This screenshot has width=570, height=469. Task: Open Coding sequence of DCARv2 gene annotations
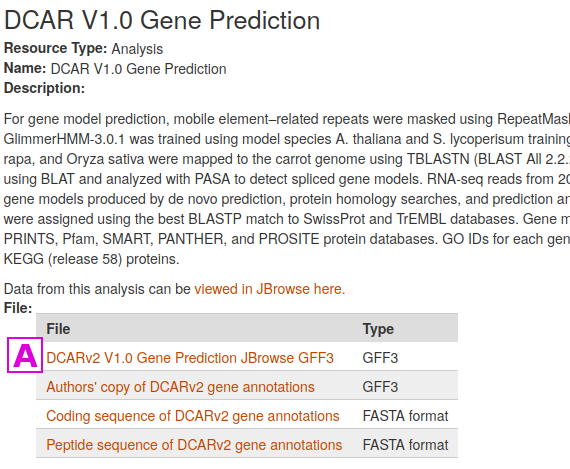193,416
